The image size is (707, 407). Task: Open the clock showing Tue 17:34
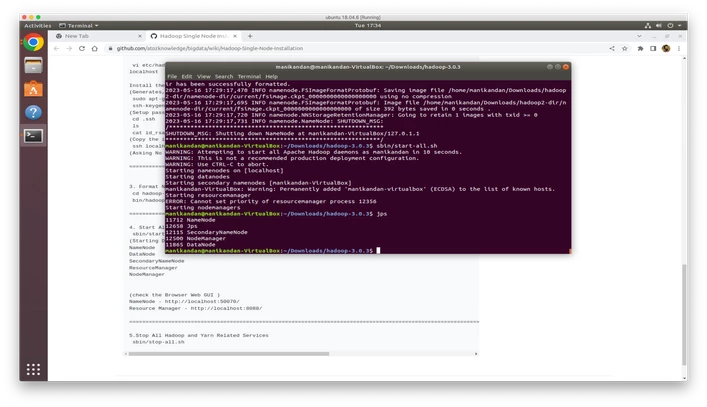pos(367,26)
